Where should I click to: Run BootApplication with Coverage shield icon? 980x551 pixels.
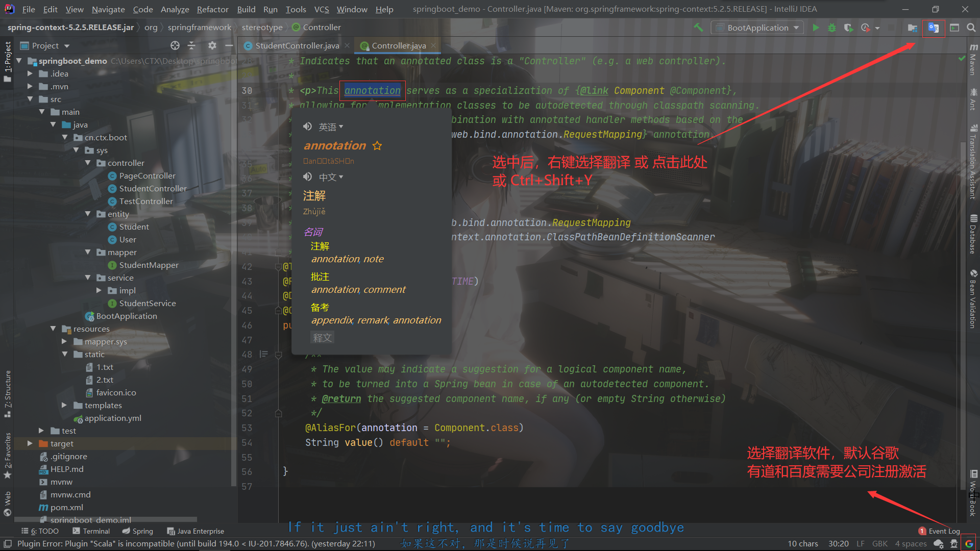point(848,28)
